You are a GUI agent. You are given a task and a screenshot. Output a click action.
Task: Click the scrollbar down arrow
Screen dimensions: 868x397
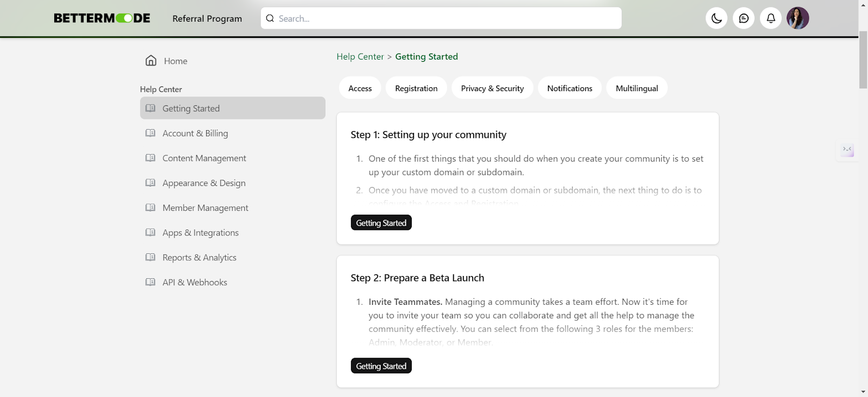tap(863, 392)
